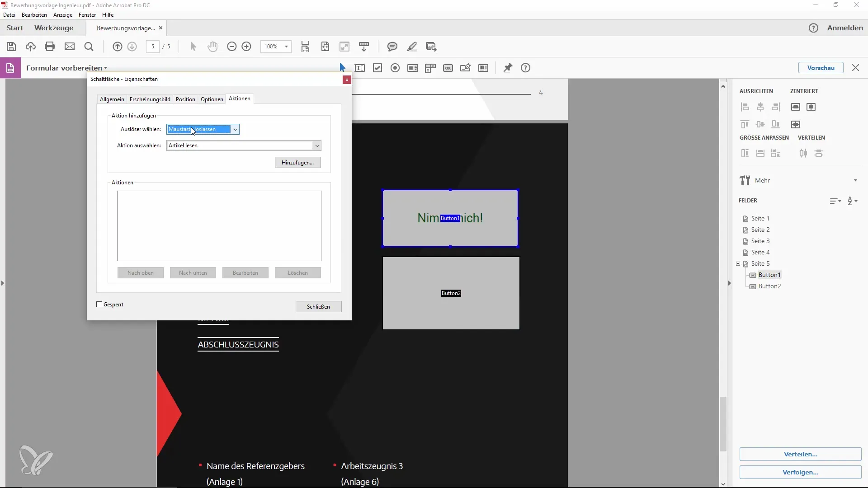Add a checkbox field tool
The height and width of the screenshot is (488, 868).
tap(377, 68)
